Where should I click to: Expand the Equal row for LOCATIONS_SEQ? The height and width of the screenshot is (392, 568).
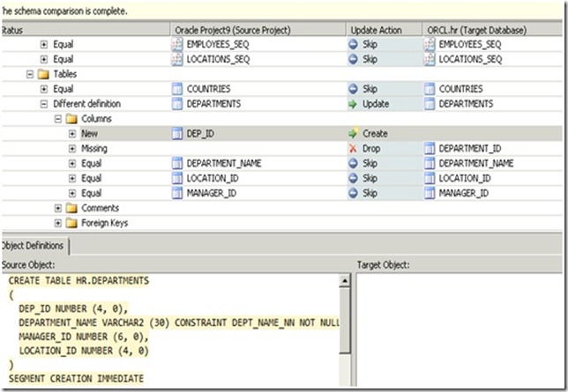click(x=44, y=59)
